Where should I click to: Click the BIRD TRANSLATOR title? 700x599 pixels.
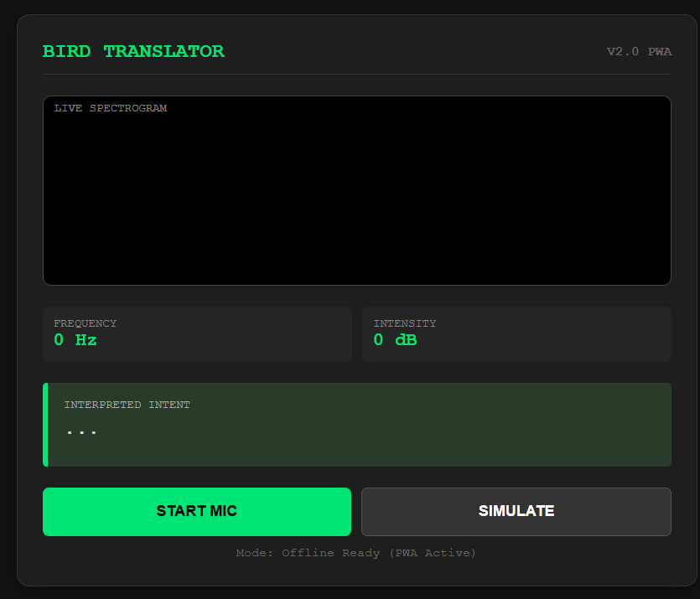tap(133, 51)
